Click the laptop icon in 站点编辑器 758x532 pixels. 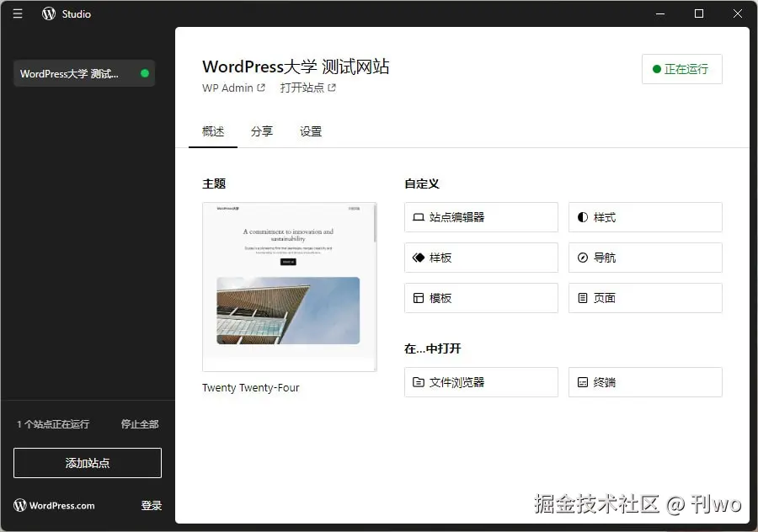[418, 217]
